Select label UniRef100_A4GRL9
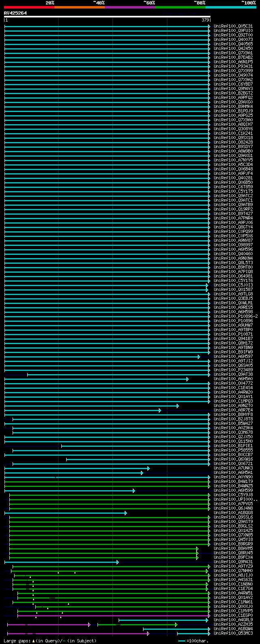Screen dimensions: 260x644 233,620
